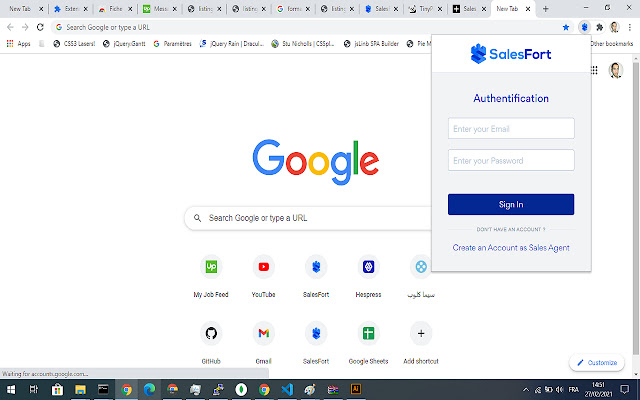Click the SalesFort logo in popup
This screenshot has height=400, width=640.
click(x=511, y=54)
